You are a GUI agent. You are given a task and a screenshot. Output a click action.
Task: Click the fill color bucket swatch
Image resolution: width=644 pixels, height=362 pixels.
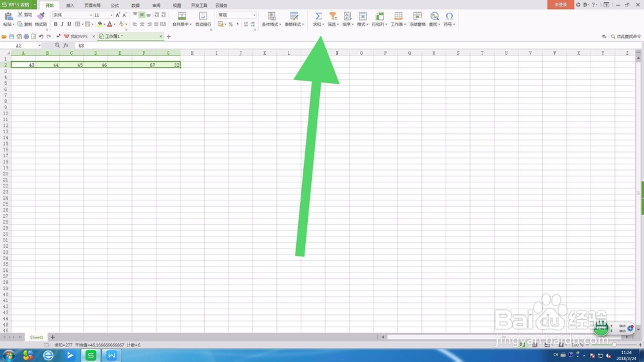click(x=99, y=24)
